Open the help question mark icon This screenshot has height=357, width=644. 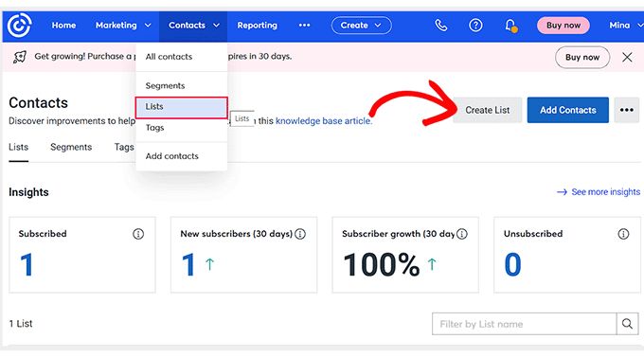[x=475, y=26]
